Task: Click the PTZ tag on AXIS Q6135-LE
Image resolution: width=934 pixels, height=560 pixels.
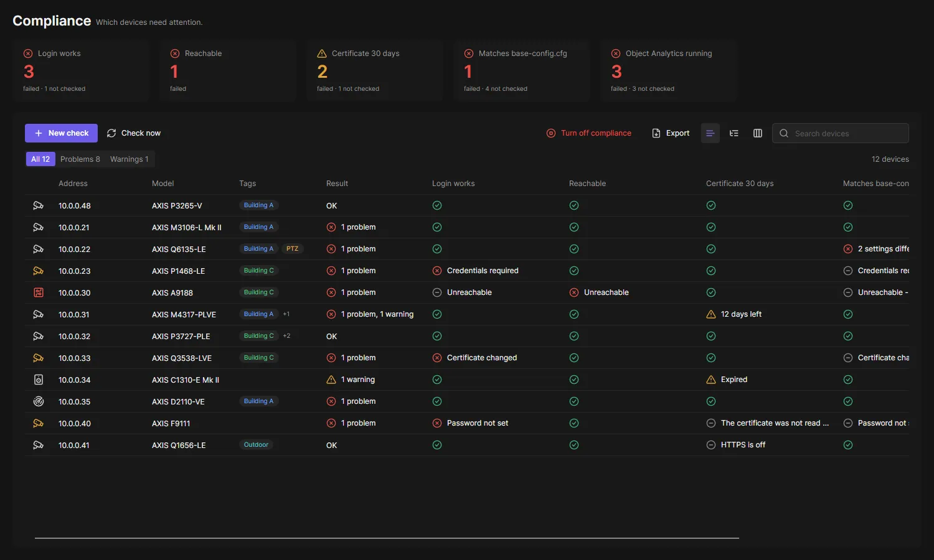Action: [292, 249]
